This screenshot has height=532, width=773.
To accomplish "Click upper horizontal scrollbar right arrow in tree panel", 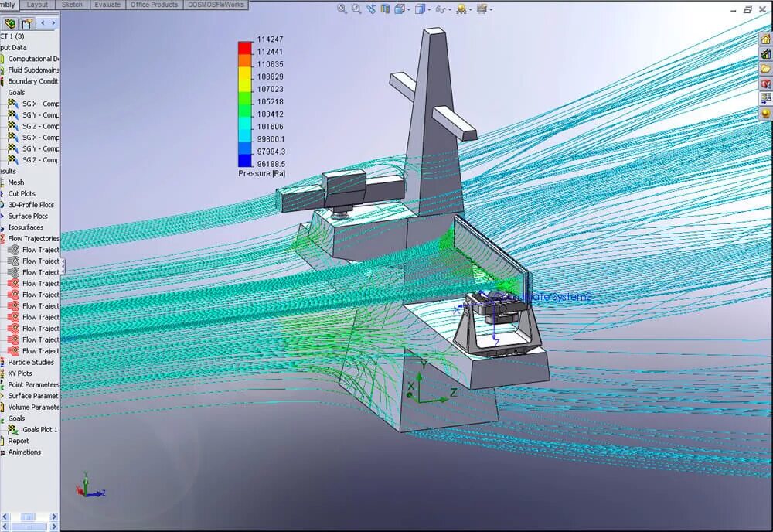I will coord(54,517).
